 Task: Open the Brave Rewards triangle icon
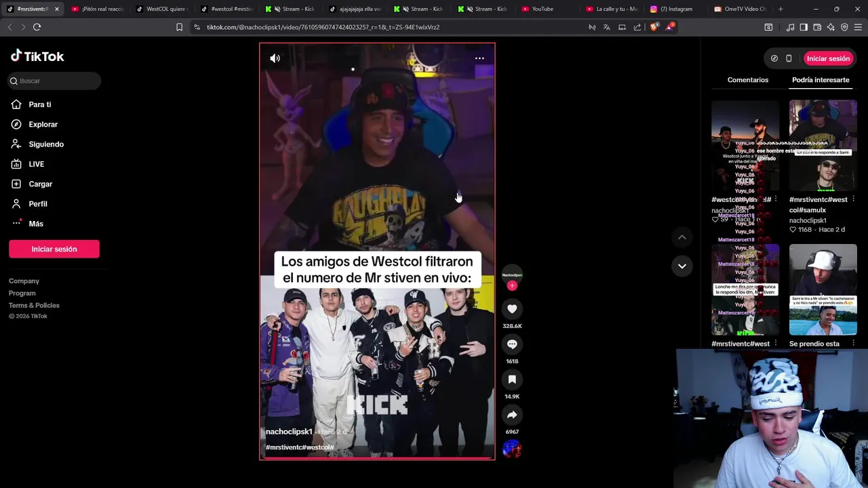point(670,27)
